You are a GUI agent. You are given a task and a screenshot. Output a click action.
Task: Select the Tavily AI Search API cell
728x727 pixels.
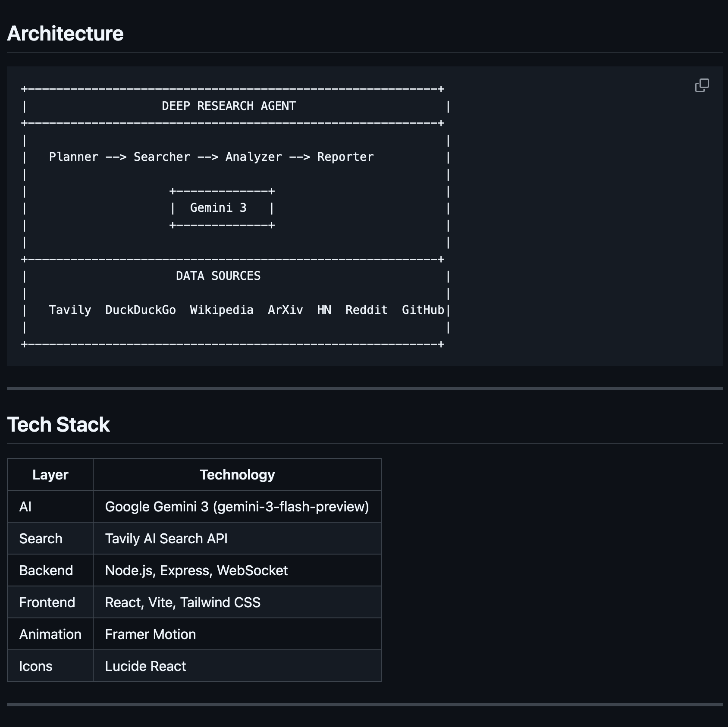166,539
